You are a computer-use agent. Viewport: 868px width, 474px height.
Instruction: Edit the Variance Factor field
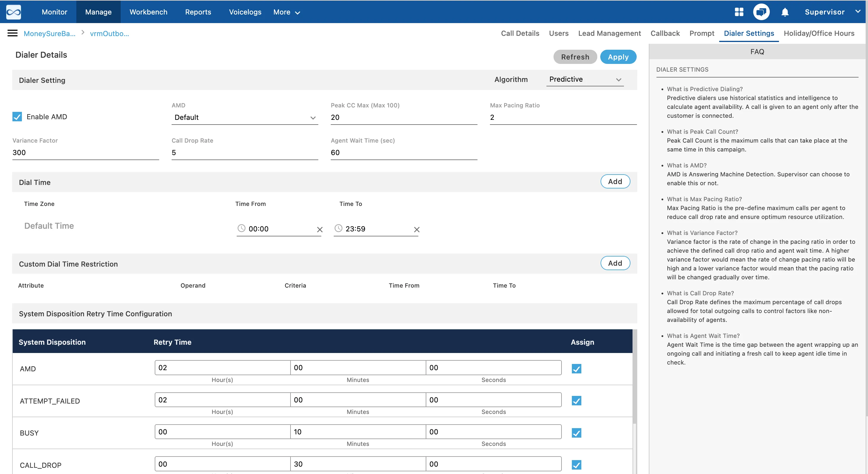pos(85,153)
